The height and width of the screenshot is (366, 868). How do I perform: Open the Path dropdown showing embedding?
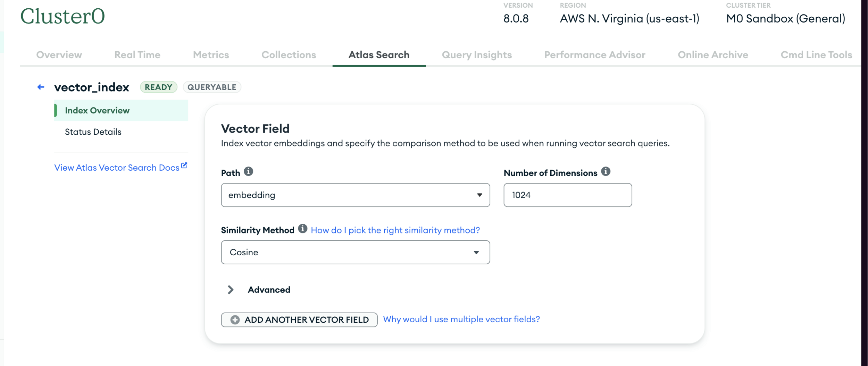[x=355, y=195]
